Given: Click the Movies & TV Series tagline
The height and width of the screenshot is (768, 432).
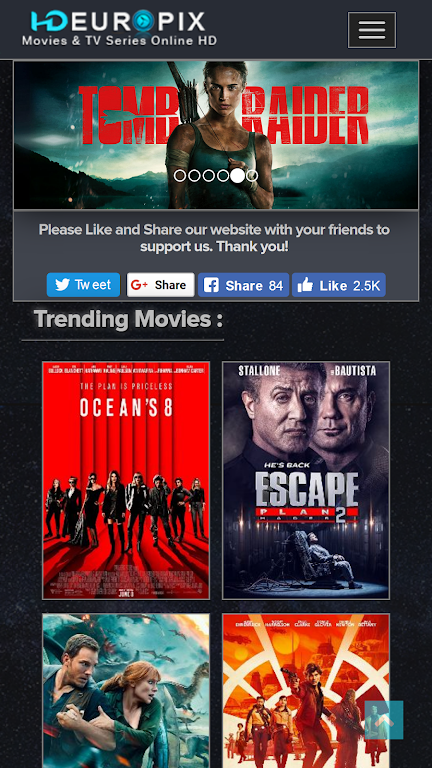Looking at the screenshot, I should (120, 41).
